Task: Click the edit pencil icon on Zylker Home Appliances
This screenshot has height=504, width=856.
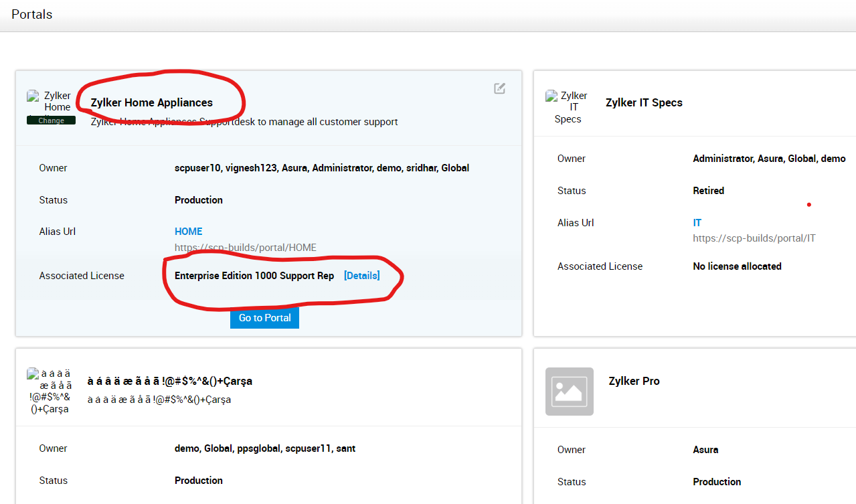Action: point(499,88)
